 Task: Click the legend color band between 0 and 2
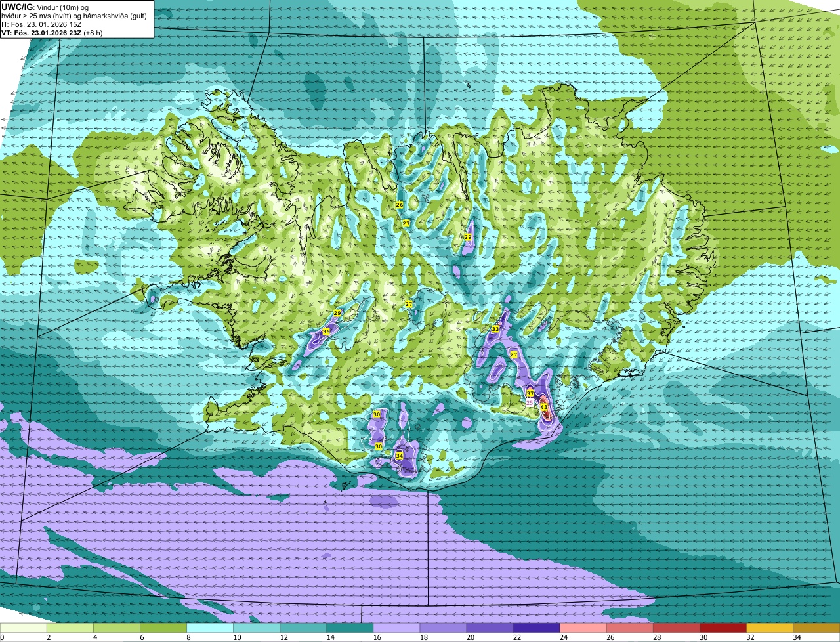(24, 628)
